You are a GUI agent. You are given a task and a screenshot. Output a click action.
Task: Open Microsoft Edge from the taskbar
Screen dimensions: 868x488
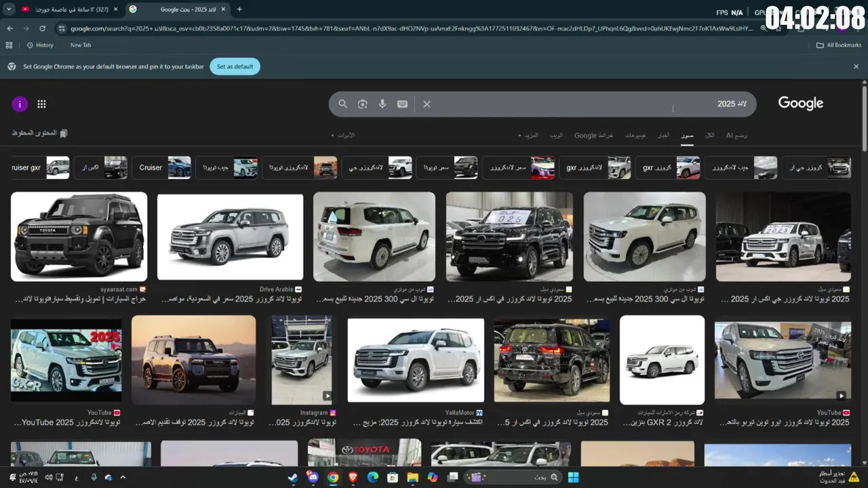(x=373, y=477)
